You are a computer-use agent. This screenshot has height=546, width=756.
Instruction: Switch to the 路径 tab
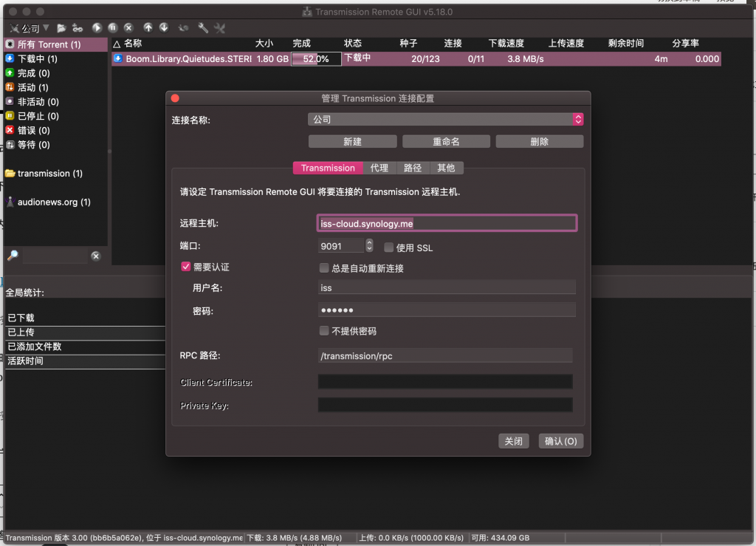(x=413, y=168)
